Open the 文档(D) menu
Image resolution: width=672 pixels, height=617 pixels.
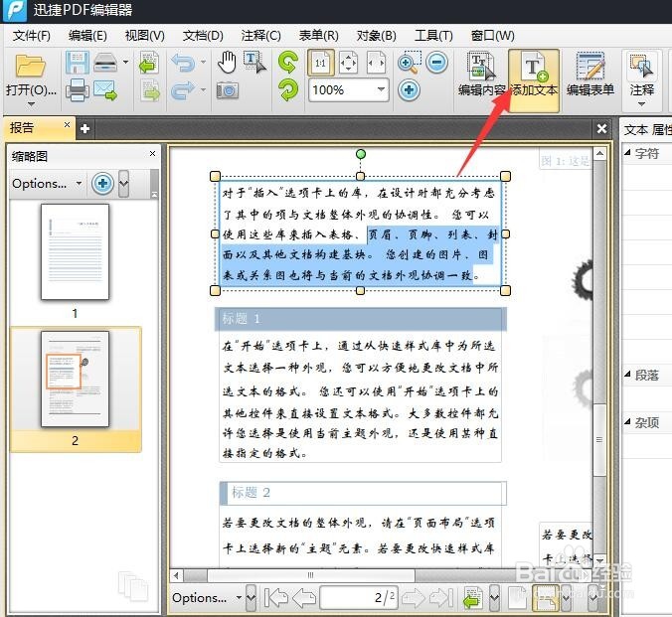tap(203, 36)
